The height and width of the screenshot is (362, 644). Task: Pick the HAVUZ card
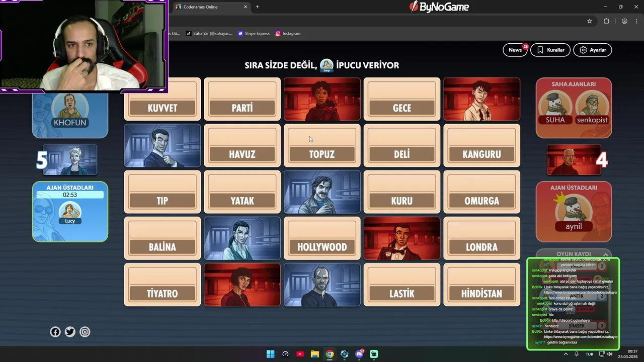242,146
